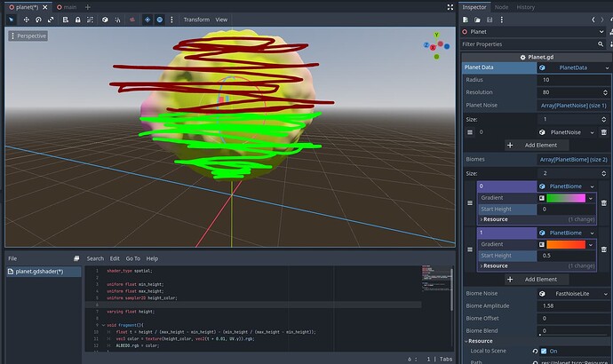
Task: Open the Biome Noise FastNoiseLite dropdown
Action: tap(603, 292)
